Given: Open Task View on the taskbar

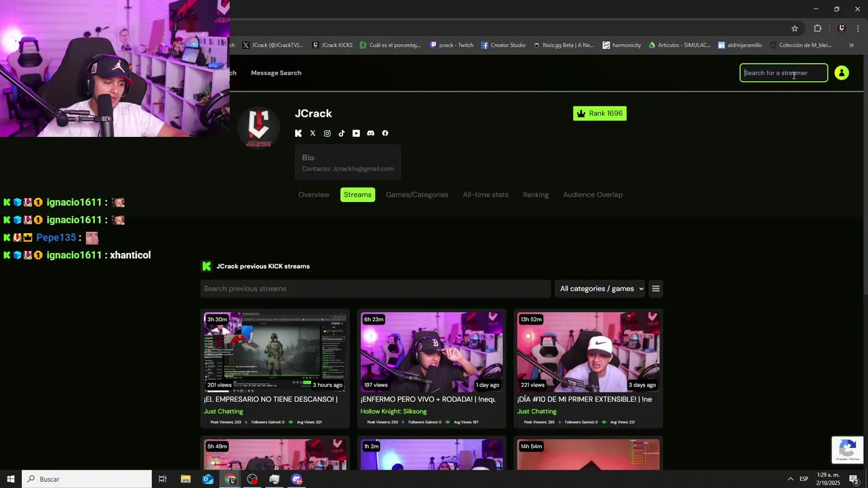Looking at the screenshot, I should click(163, 479).
